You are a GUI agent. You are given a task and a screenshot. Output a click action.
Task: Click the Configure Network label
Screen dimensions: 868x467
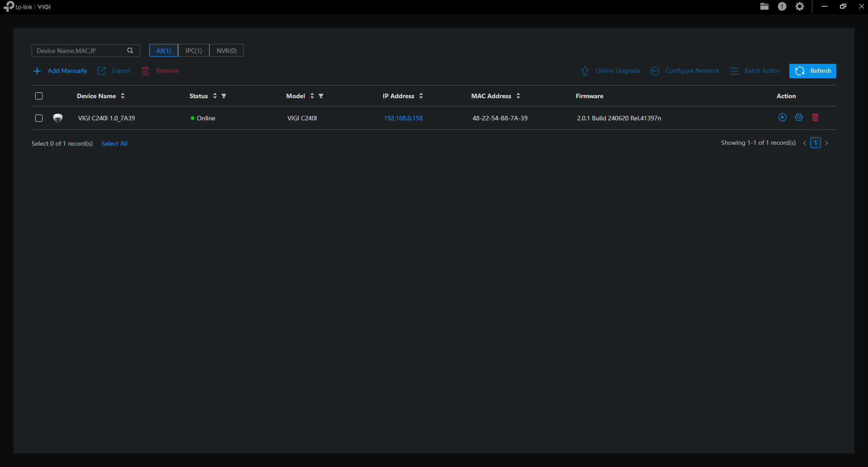coord(692,71)
